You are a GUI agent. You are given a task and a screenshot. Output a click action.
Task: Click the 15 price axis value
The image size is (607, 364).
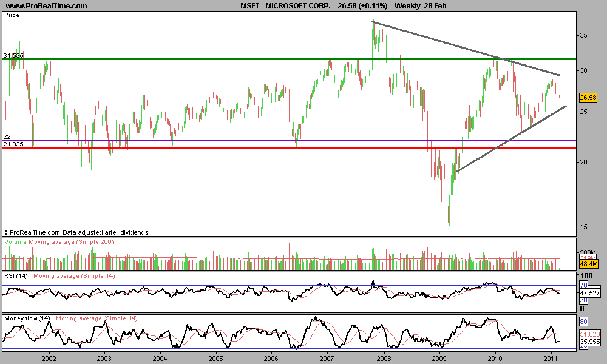[583, 227]
